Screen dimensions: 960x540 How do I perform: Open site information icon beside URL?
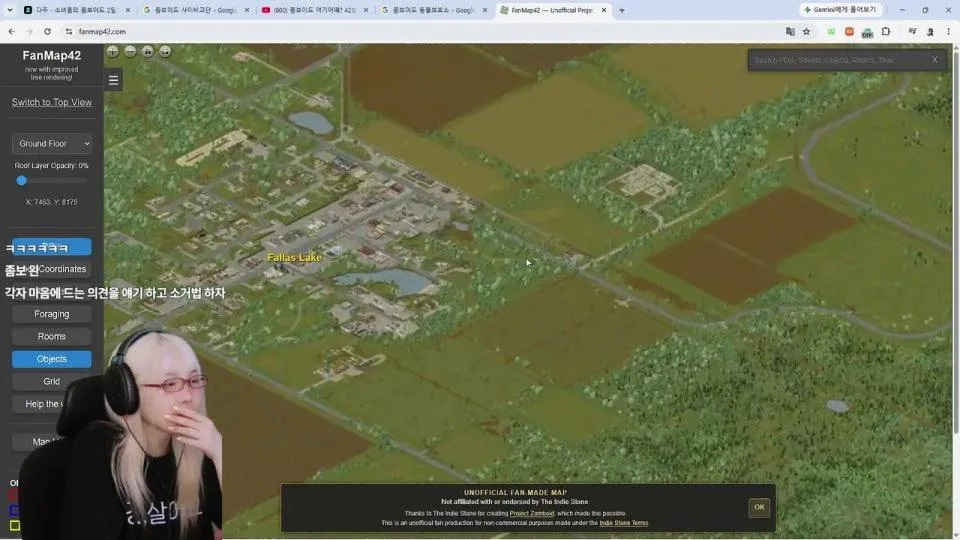(69, 31)
